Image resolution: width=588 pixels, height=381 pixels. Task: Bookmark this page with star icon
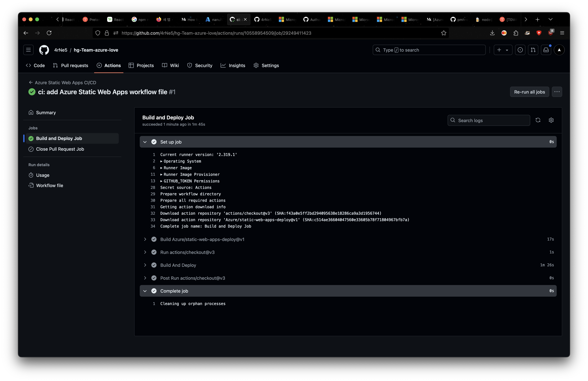point(443,33)
